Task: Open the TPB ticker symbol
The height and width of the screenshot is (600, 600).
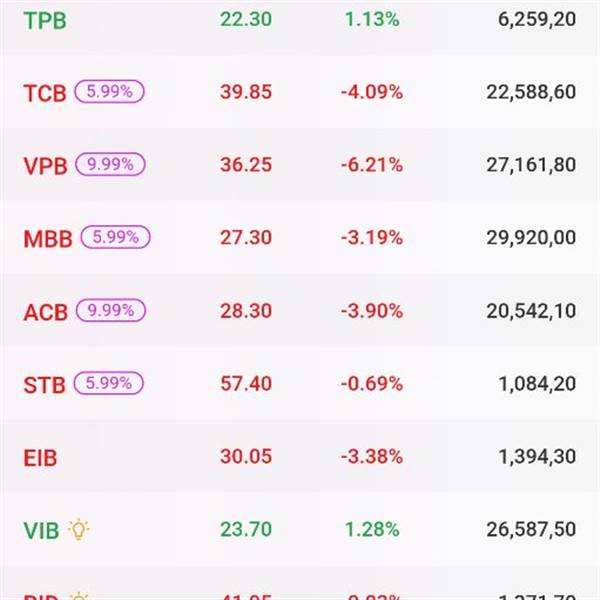Action: (x=44, y=21)
